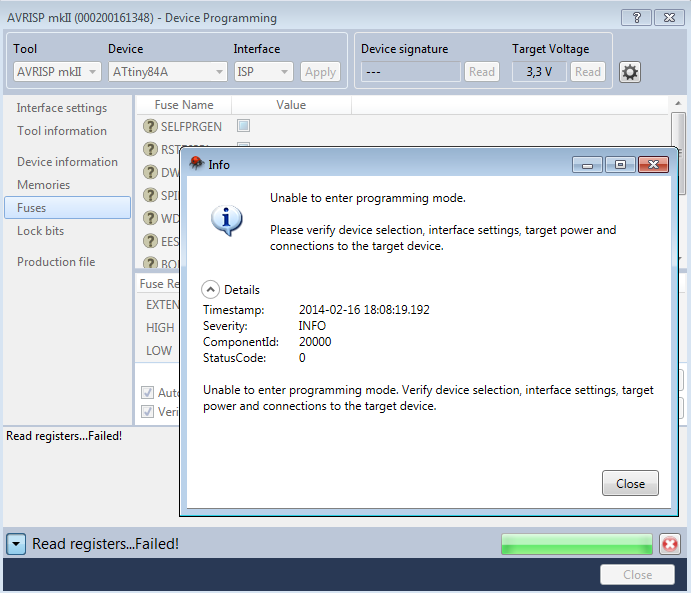Click the Device signature field
This screenshot has width=691, height=593.
click(410, 71)
